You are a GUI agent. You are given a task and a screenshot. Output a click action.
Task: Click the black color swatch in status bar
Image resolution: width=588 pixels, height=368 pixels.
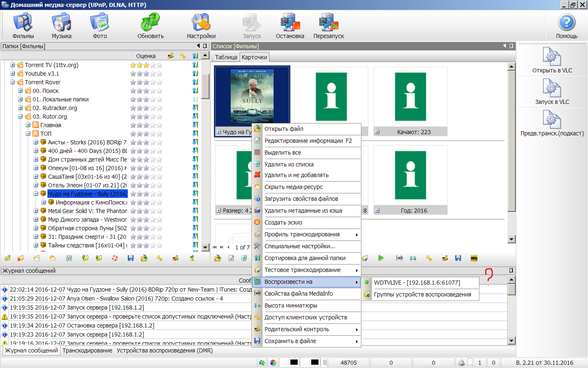(294, 362)
